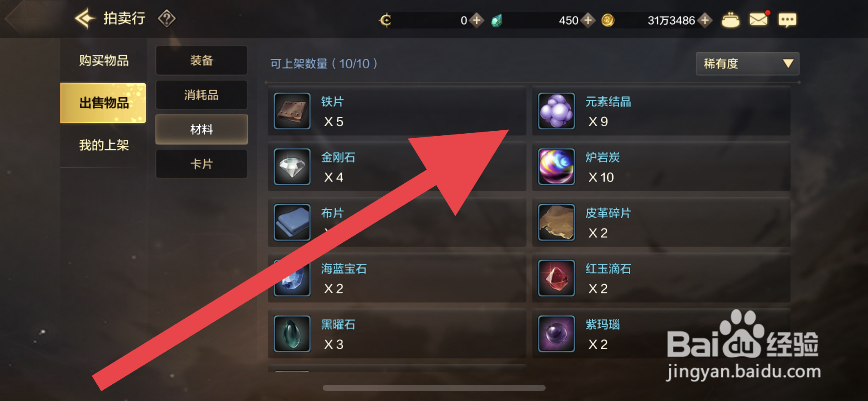Click the dropdown triangle arrow of 稀有度
This screenshot has width=868, height=401.
[788, 63]
